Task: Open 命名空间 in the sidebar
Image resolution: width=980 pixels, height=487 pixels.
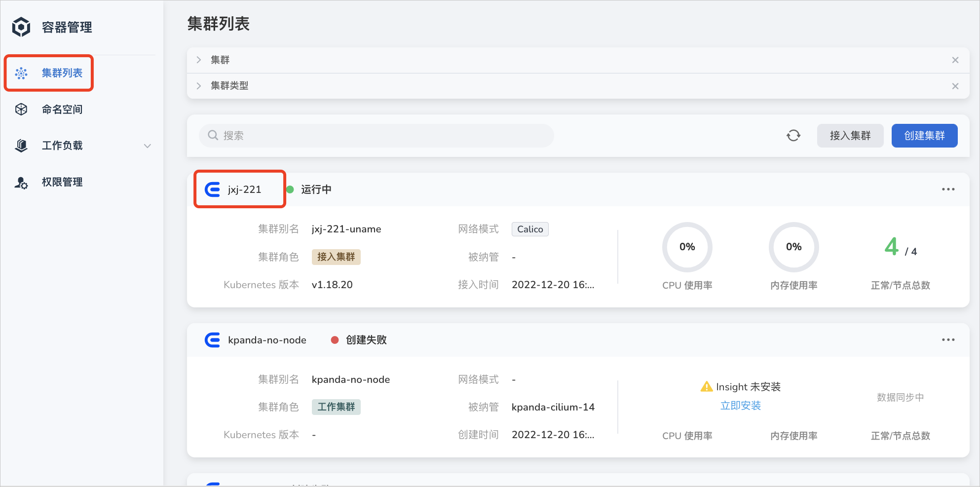Action: (62, 110)
